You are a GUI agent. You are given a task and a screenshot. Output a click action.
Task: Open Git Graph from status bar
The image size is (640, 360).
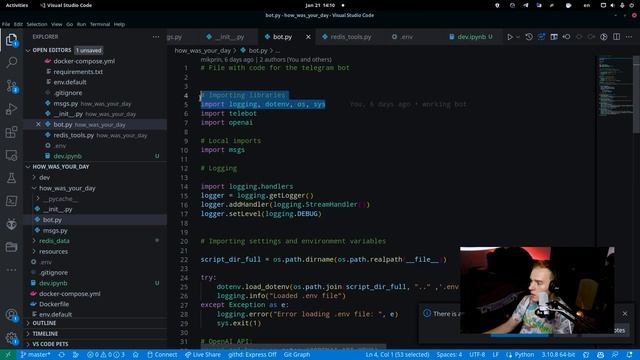(x=297, y=355)
